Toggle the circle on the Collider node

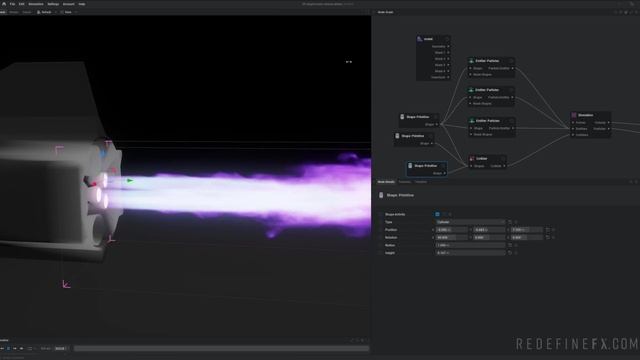tap(502, 158)
